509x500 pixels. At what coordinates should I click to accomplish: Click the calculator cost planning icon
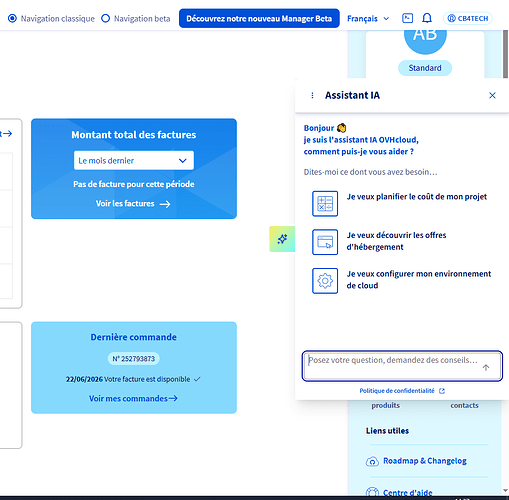325,204
